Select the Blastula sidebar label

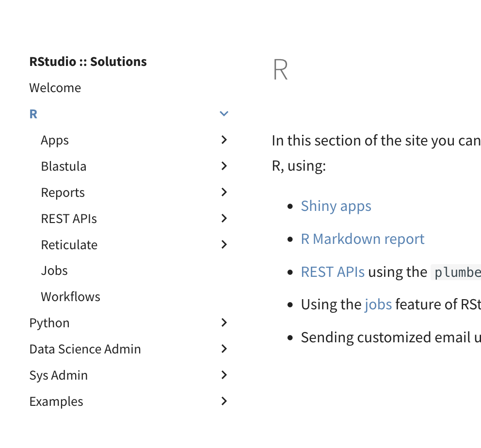click(64, 166)
